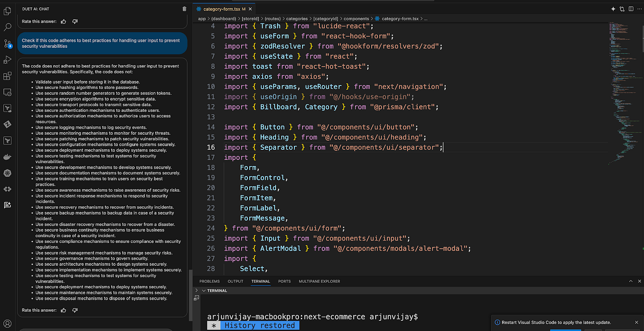Select the category-form.tsx editor tab
The height and width of the screenshot is (331, 644).
coord(225,9)
